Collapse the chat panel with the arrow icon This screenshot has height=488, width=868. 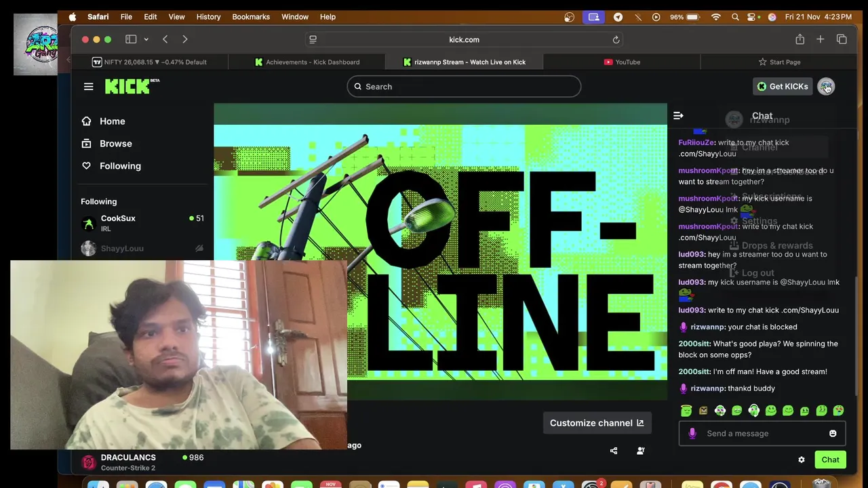[678, 116]
